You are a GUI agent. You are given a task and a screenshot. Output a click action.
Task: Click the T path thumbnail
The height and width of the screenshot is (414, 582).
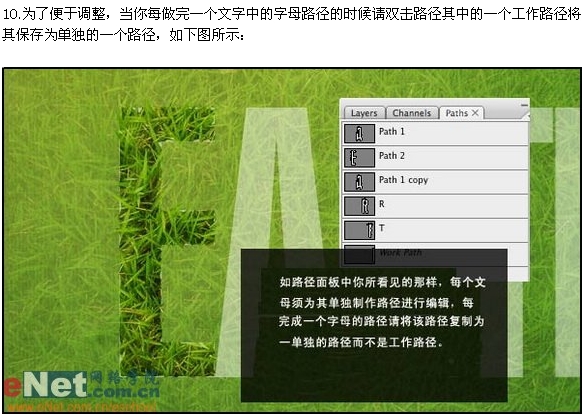359,230
